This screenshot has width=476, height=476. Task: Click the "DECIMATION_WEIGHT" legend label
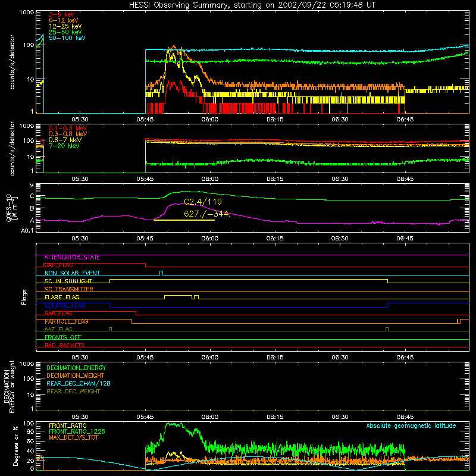[76, 375]
